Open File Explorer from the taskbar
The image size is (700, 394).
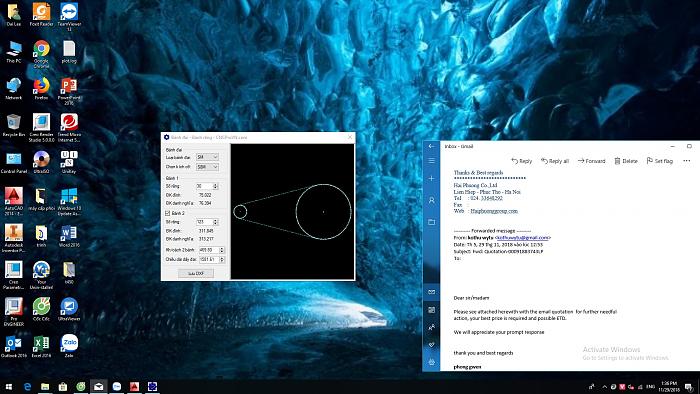45,387
